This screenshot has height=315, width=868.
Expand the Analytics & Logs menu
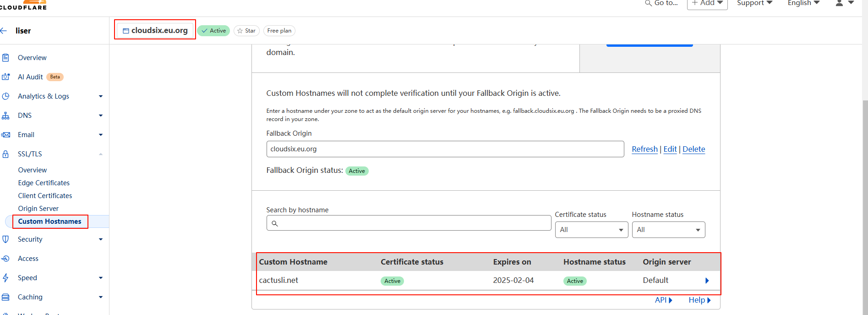pos(101,96)
